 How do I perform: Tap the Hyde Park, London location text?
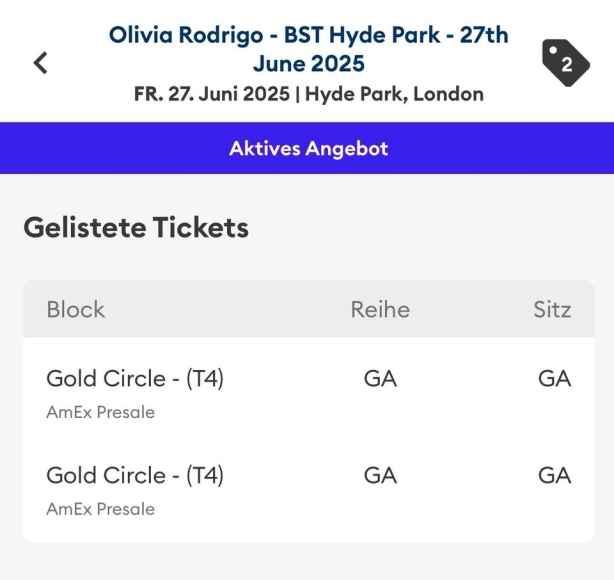click(395, 95)
